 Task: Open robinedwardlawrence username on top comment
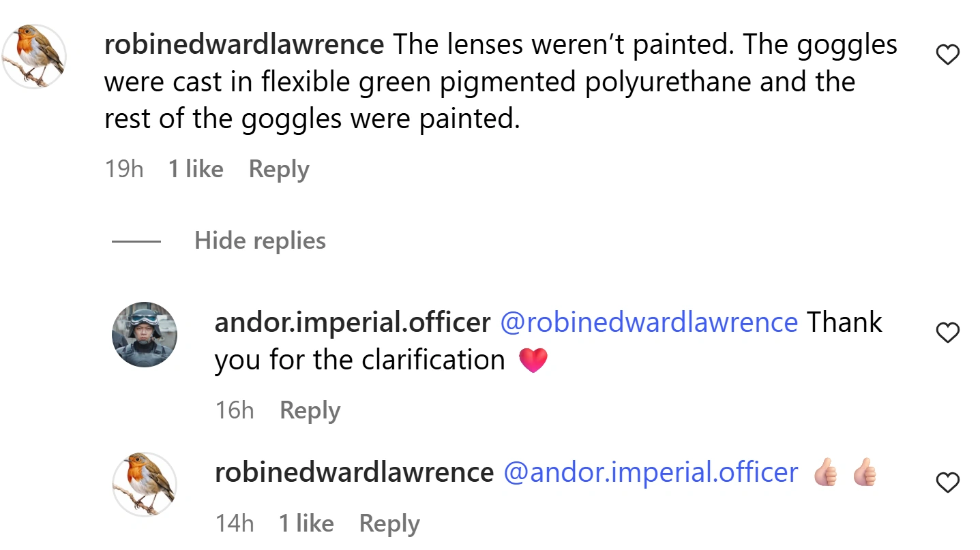click(x=243, y=45)
